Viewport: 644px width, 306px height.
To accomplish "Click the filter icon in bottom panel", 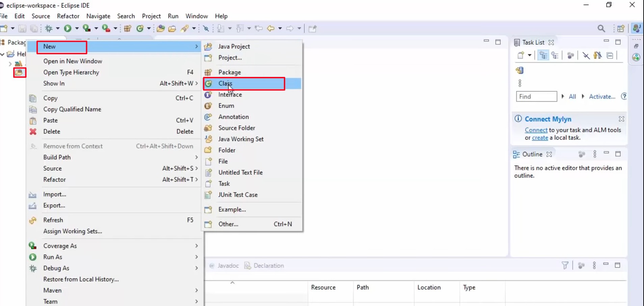I will tap(565, 266).
